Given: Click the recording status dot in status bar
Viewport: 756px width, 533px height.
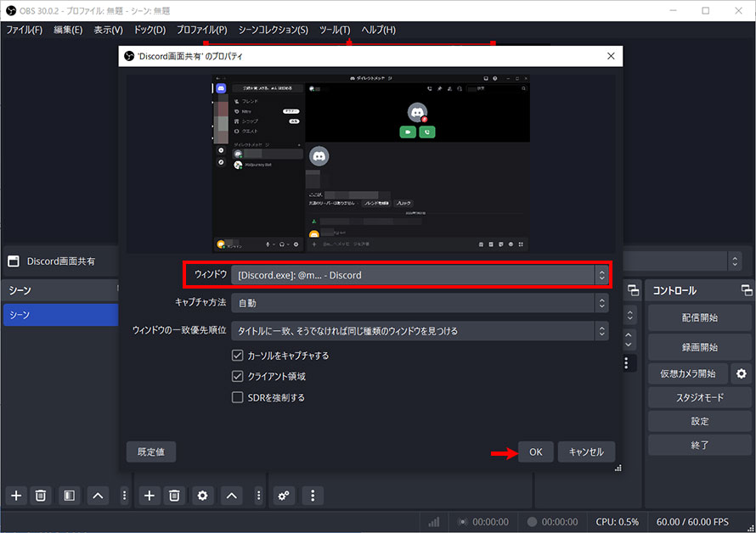Looking at the screenshot, I should [x=532, y=522].
